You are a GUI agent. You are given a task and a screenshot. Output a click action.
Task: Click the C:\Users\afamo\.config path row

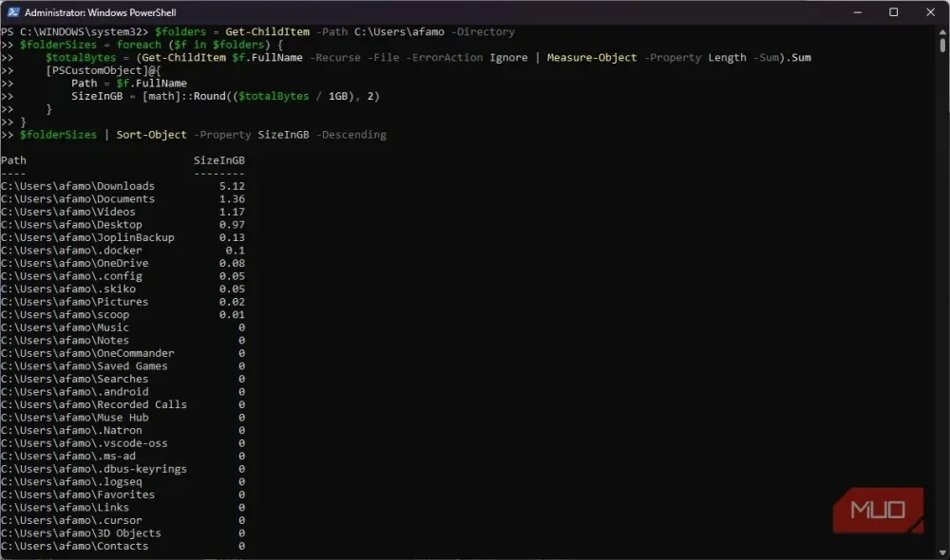(71, 276)
